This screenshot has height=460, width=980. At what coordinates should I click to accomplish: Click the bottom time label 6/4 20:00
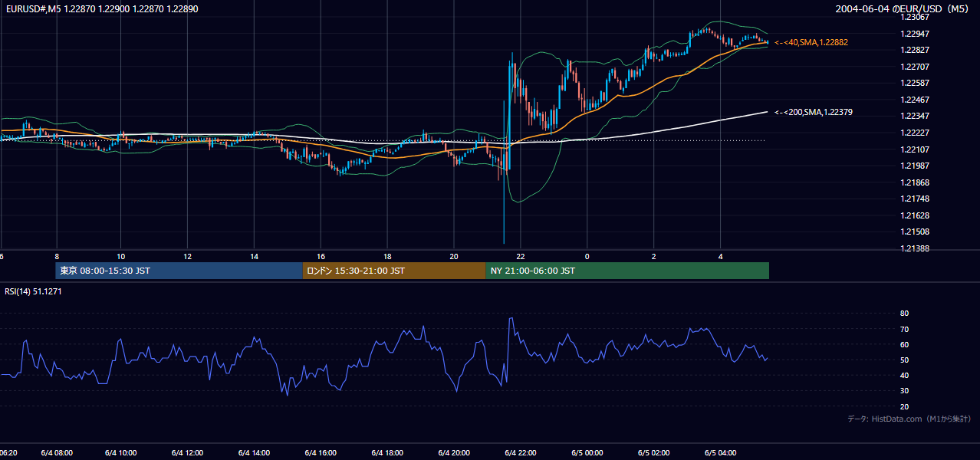pyautogui.click(x=454, y=453)
